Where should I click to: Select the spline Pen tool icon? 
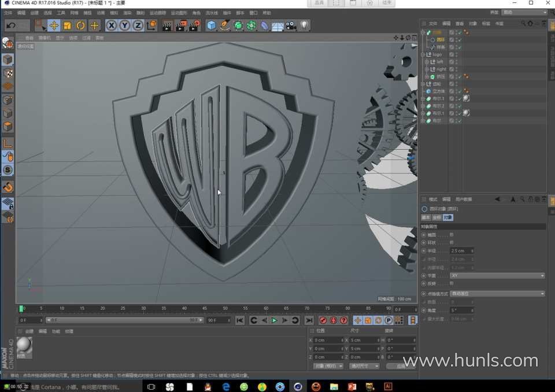[x=224, y=25]
